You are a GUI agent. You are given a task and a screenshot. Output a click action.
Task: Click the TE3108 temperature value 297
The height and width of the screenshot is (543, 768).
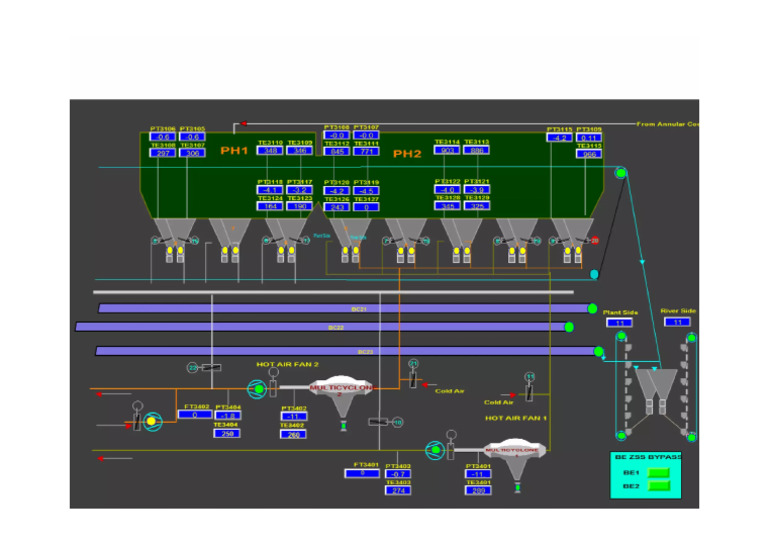pyautogui.click(x=163, y=153)
